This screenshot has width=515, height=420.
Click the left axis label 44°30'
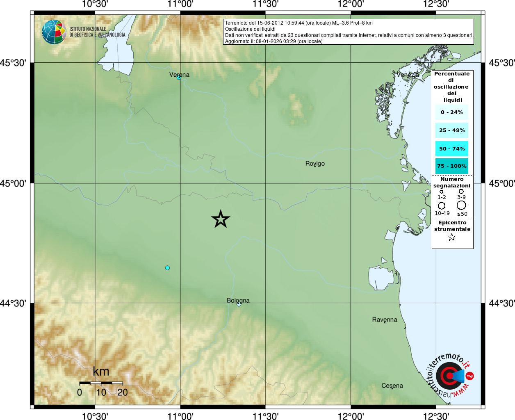pos(14,303)
